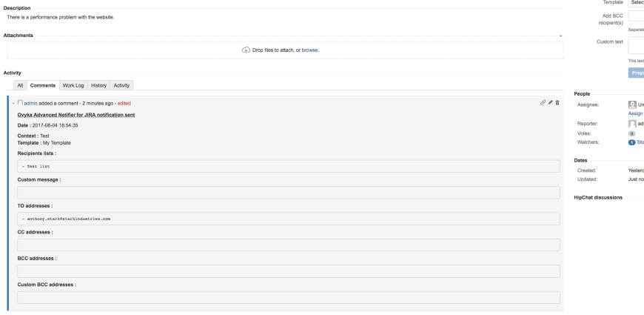Click into the Custom text box
This screenshot has width=644, height=315.
[x=636, y=45]
